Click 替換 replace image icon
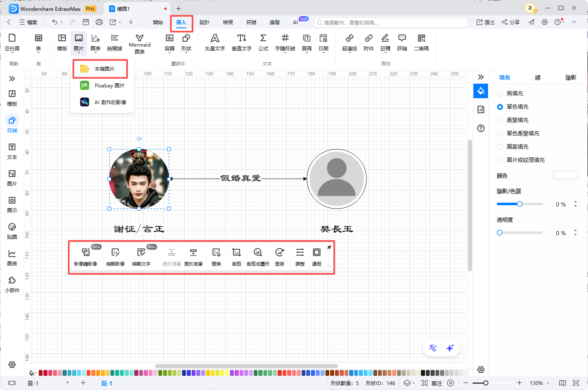This screenshot has width=588, height=390. coord(216,256)
